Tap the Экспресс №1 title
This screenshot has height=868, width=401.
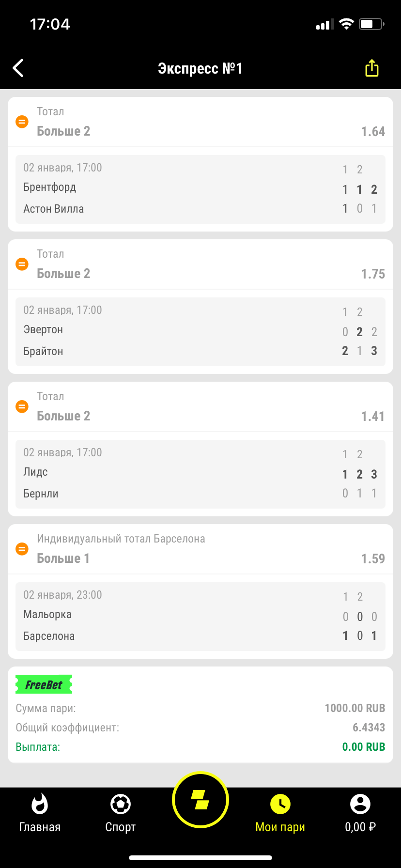coord(200,68)
